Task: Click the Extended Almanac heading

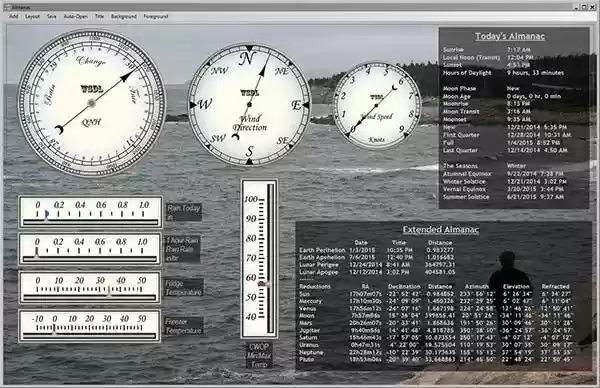Action: click(x=440, y=230)
